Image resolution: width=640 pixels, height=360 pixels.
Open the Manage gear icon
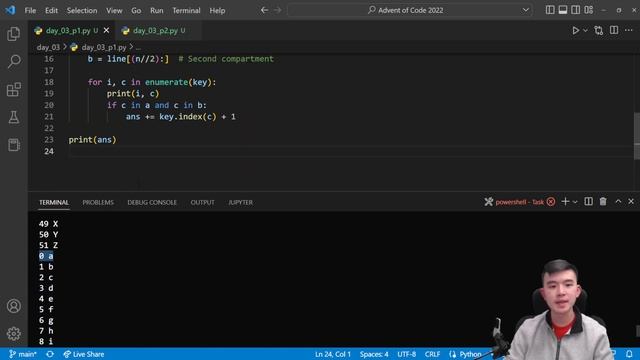(13, 333)
